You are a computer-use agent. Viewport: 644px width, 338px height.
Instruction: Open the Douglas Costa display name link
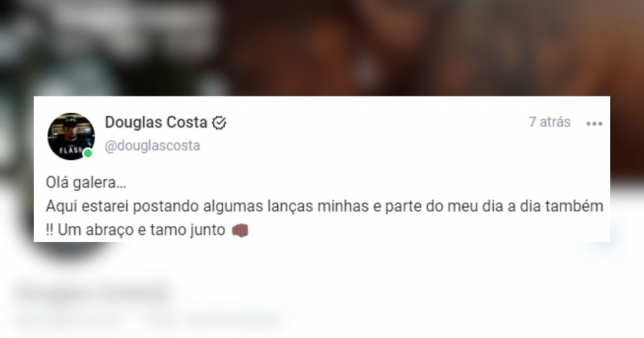pos(156,122)
